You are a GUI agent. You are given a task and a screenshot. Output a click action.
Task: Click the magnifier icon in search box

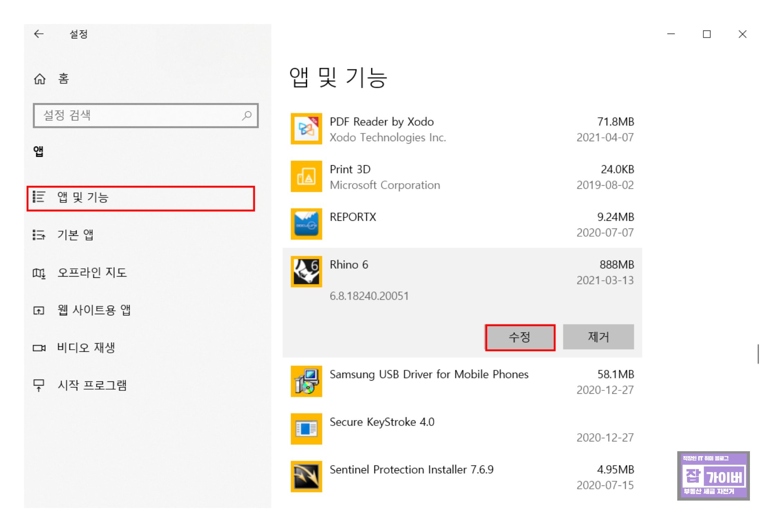pos(247,115)
